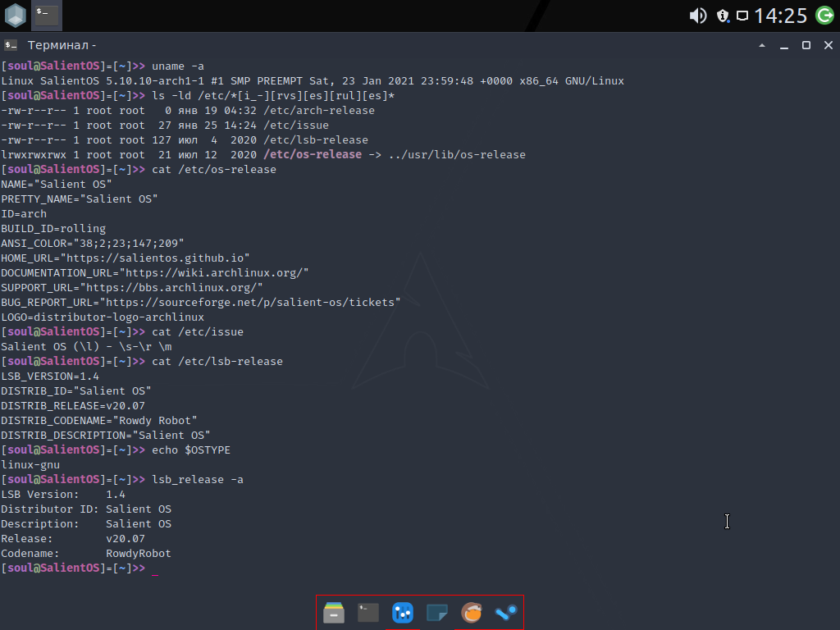Click the 'cat /etc/lsb-release' command
This screenshot has height=630, width=840.
coord(217,362)
